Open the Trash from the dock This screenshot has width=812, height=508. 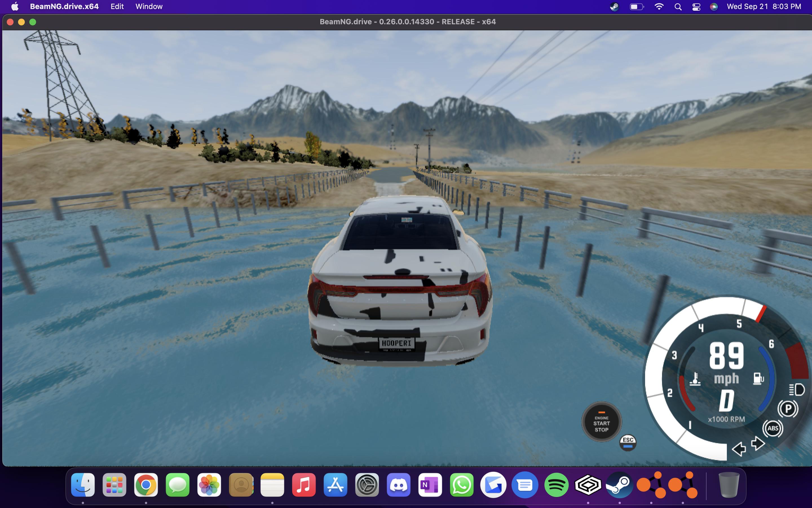point(729,485)
